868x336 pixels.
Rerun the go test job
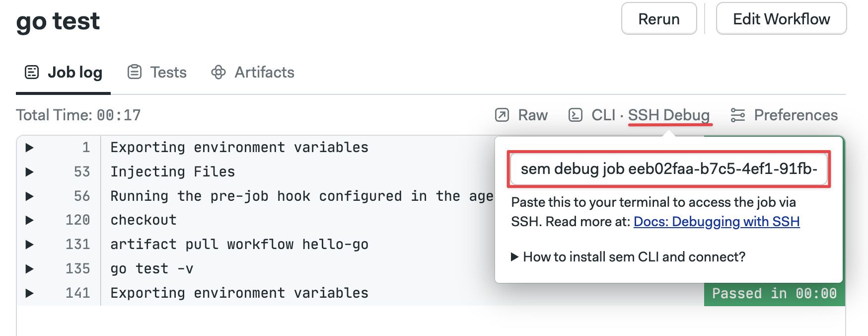[x=659, y=19]
